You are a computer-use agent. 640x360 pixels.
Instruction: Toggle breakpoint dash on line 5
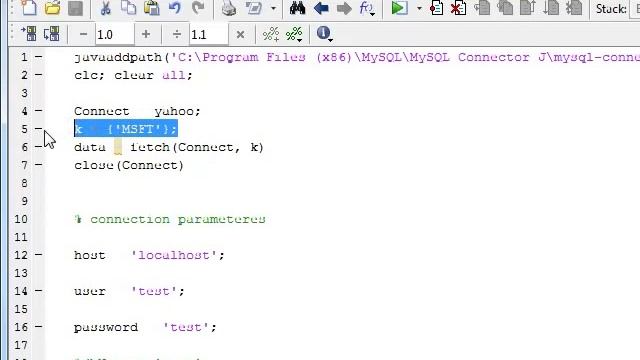point(38,129)
